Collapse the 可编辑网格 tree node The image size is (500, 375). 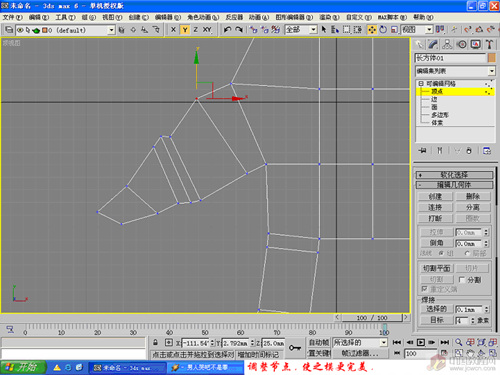pos(421,83)
